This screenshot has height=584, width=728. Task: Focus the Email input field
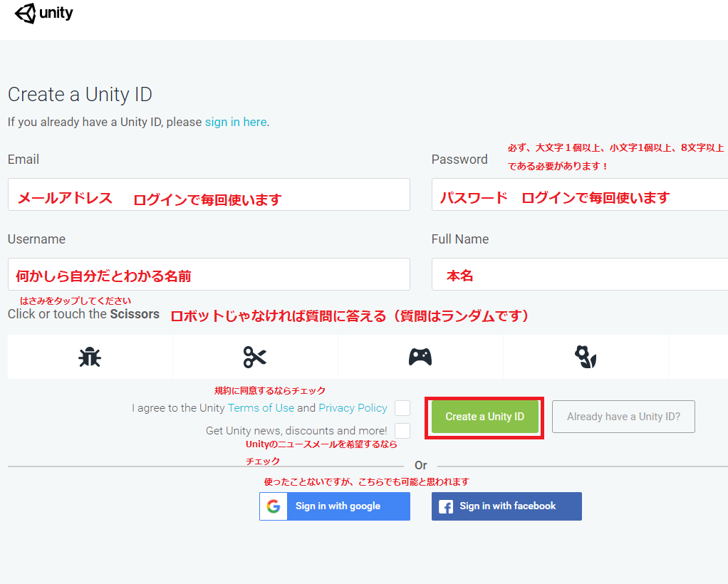click(x=209, y=194)
